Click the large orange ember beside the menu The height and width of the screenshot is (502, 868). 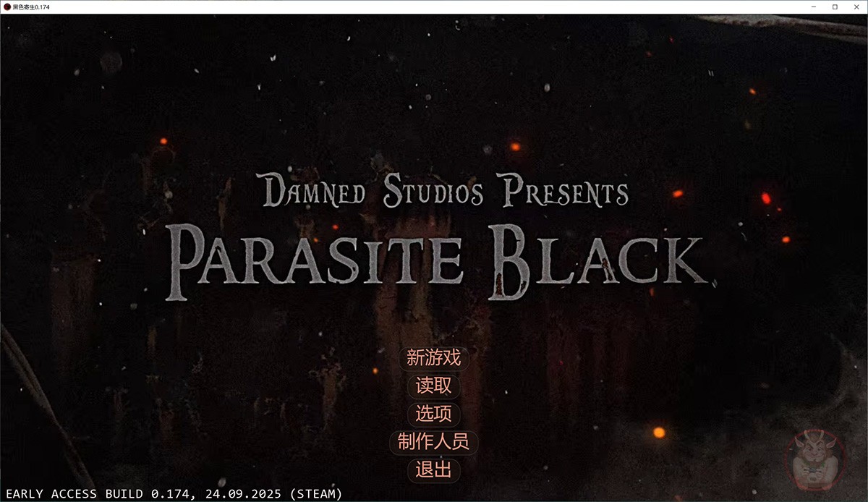(x=659, y=433)
